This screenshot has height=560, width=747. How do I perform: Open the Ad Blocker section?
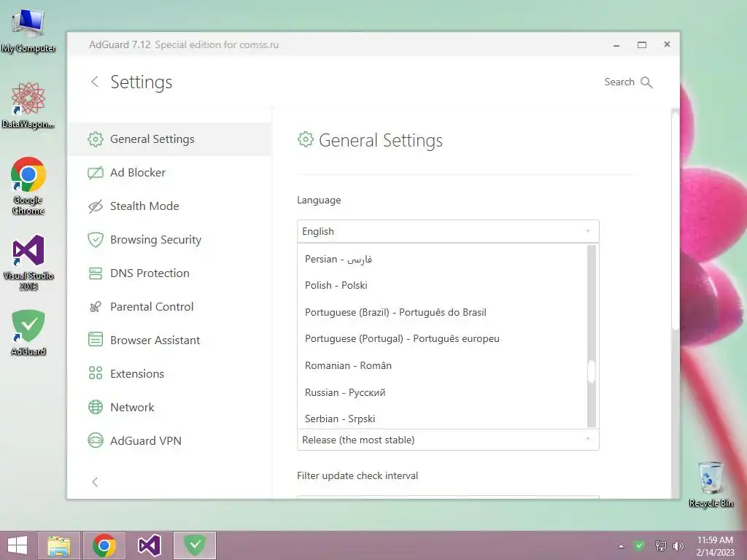click(169, 172)
